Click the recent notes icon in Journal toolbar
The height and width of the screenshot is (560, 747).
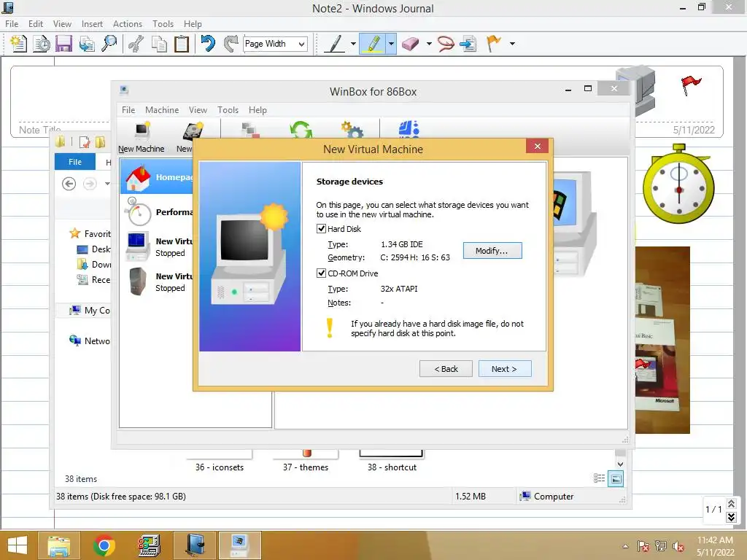[x=41, y=44]
